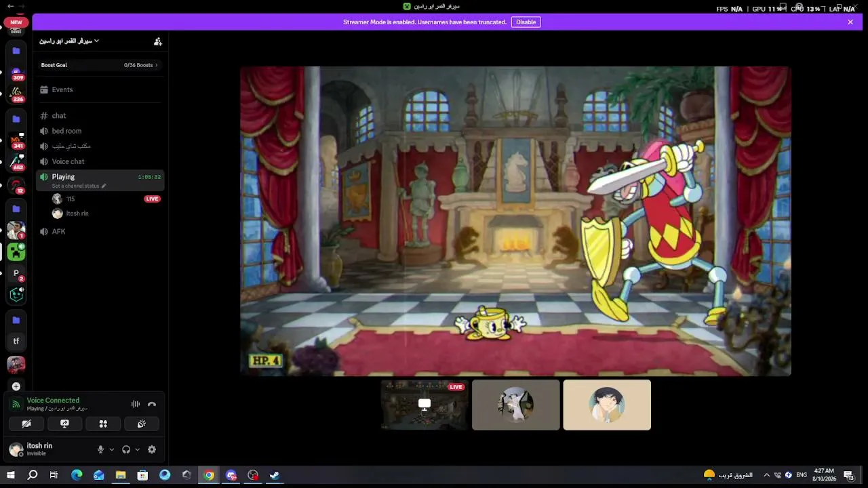Toggle the camera on
The height and width of the screenshot is (488, 868).
pos(26,424)
